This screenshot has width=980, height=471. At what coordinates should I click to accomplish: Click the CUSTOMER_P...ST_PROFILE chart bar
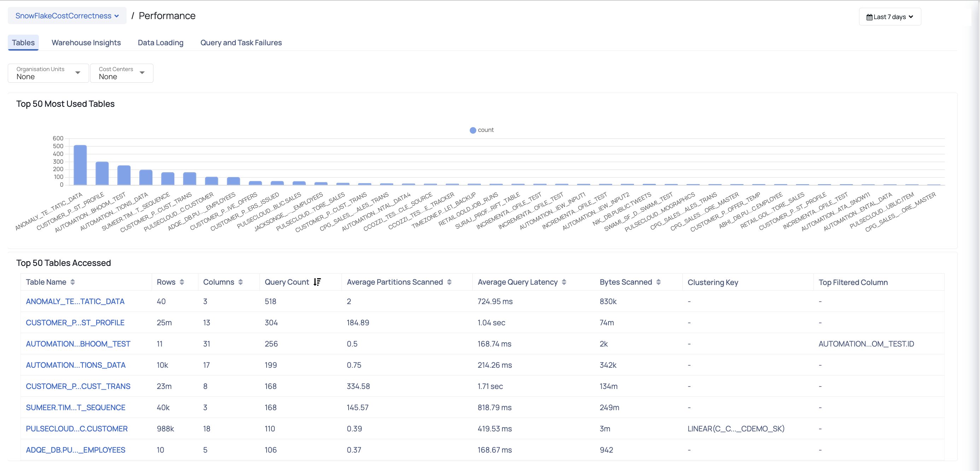tap(102, 174)
